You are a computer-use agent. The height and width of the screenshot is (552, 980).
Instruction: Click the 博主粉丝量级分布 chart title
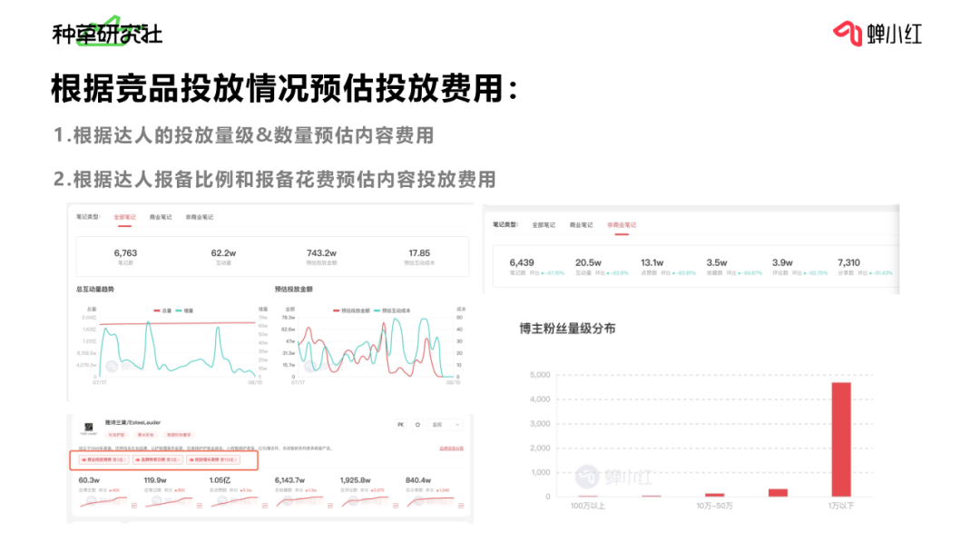coord(567,329)
